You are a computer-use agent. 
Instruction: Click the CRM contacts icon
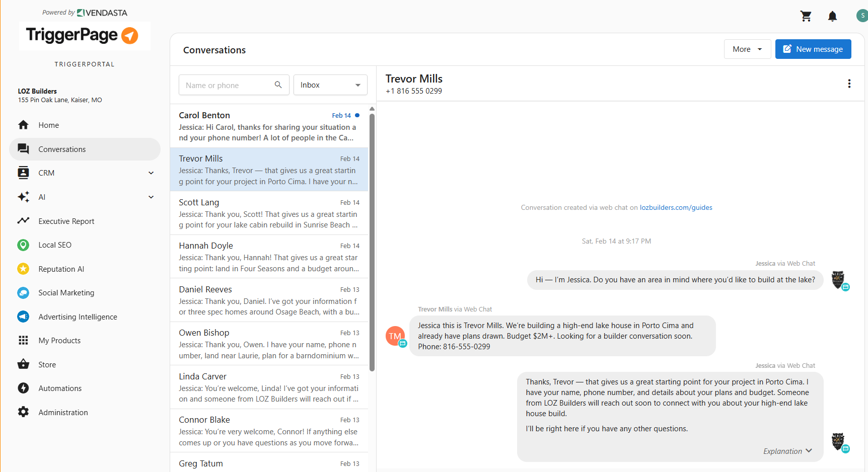pos(23,173)
